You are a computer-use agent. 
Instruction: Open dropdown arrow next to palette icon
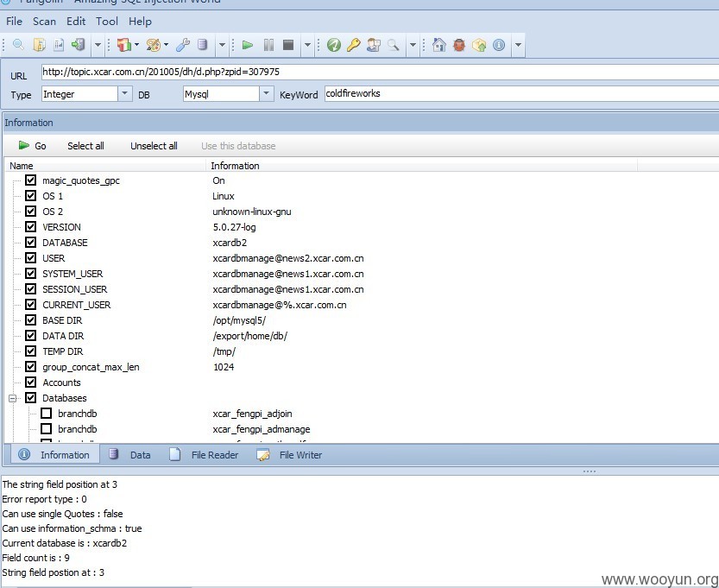pos(166,45)
